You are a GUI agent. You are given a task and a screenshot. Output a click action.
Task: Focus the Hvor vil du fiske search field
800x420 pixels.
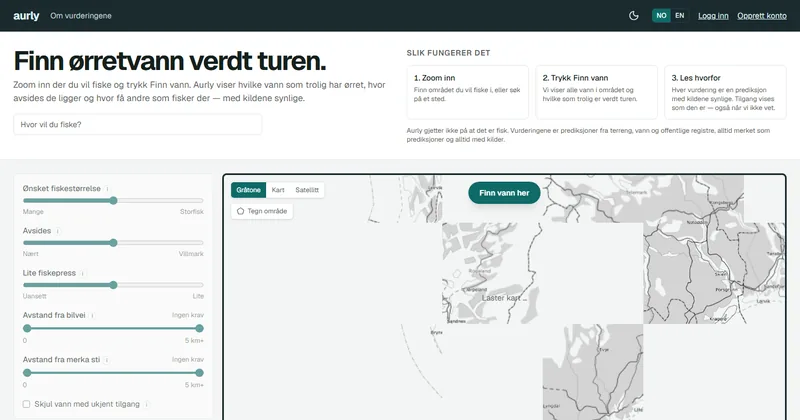click(138, 125)
